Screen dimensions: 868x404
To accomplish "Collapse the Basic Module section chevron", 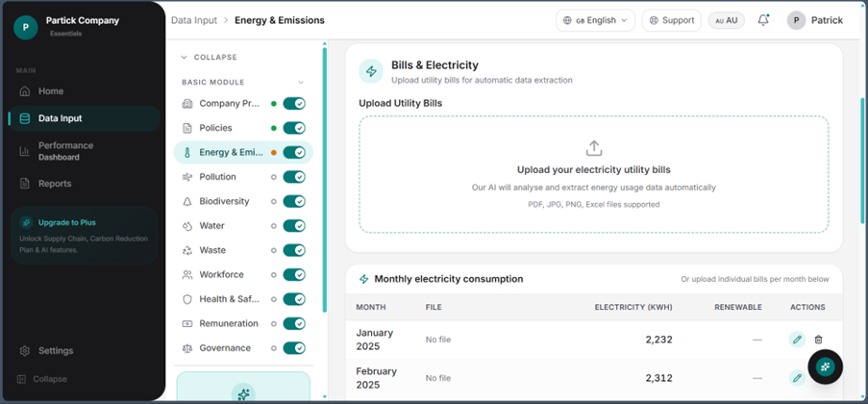I will (301, 82).
